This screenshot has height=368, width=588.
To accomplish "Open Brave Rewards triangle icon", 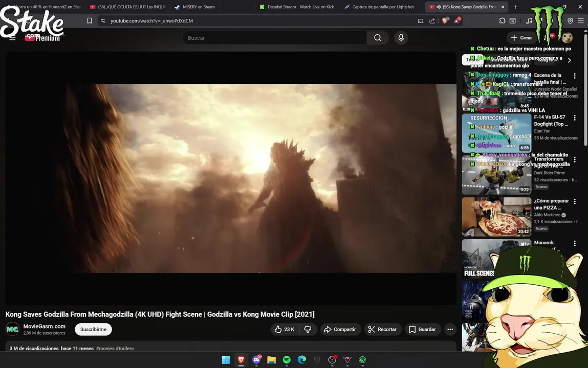I will pyautogui.click(x=457, y=20).
